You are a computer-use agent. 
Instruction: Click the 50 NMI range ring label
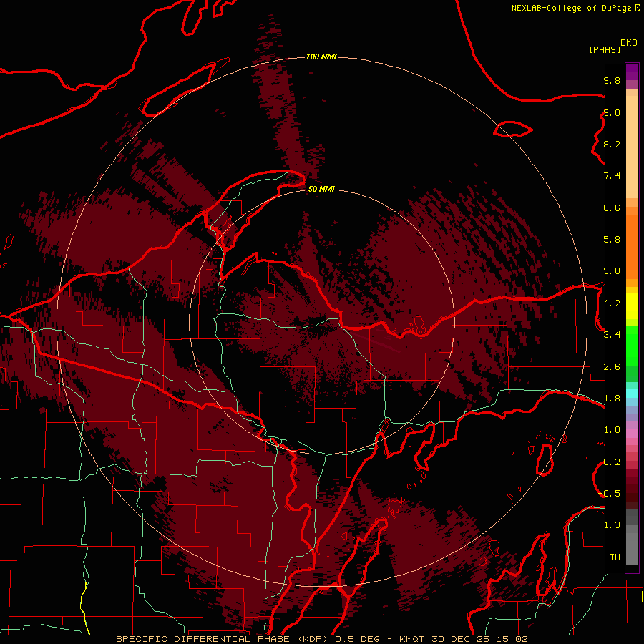(x=321, y=189)
